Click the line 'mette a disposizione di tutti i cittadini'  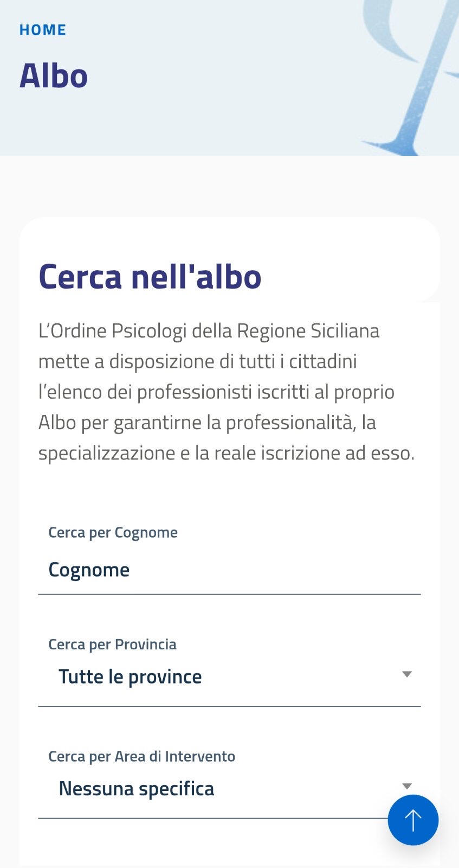tap(197, 361)
